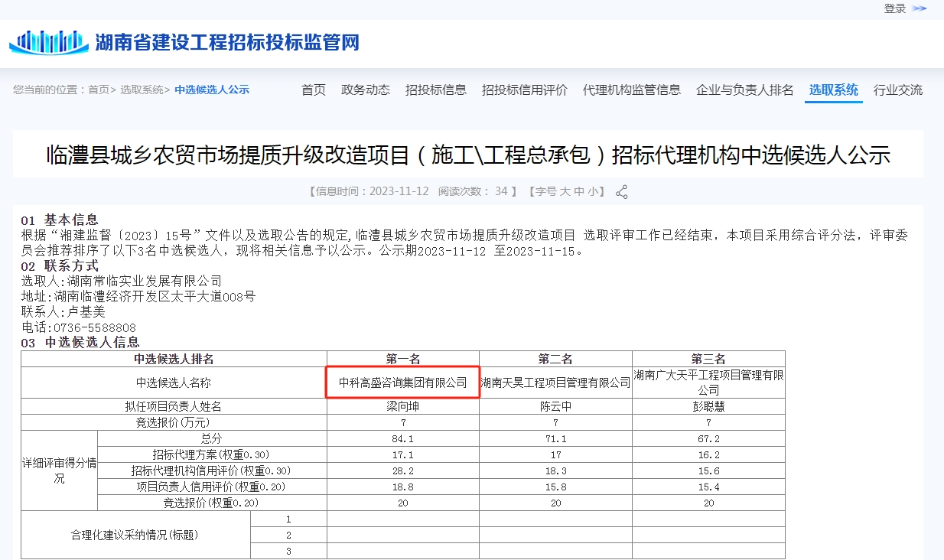Click 选取人:湖南常临实业发展有限公司 line
Screen dimensions: 944x560
coord(122,282)
